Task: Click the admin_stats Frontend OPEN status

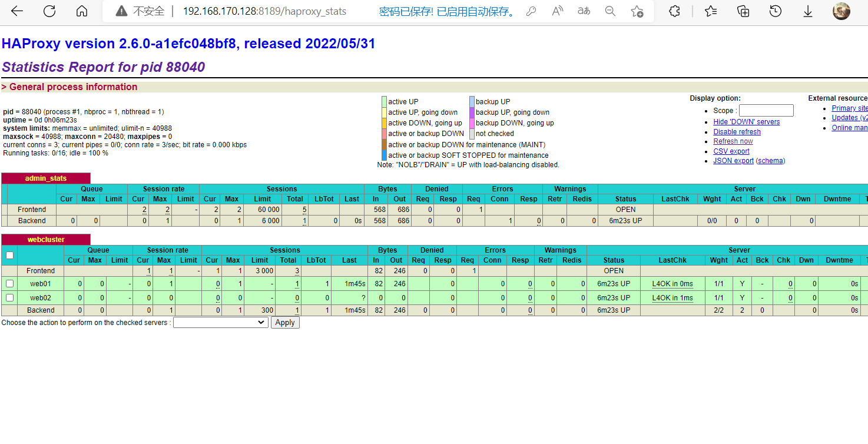Action: (625, 210)
